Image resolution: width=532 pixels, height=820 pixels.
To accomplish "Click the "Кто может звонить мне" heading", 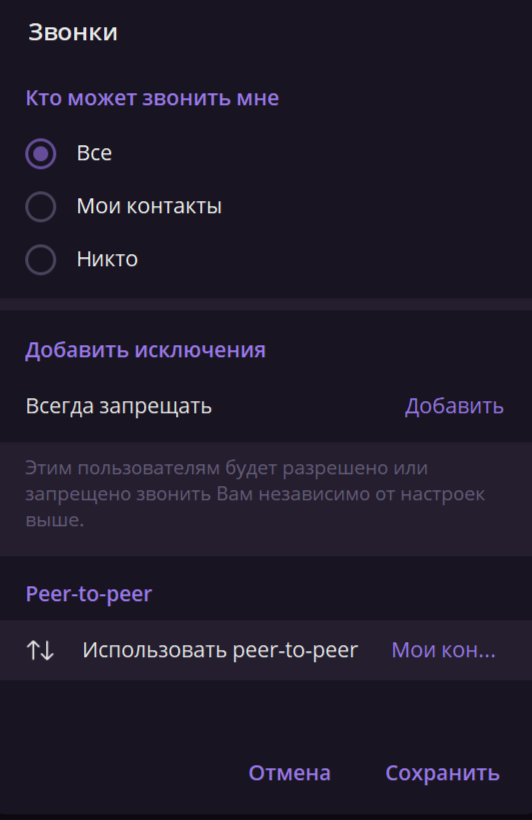I will [x=152, y=98].
